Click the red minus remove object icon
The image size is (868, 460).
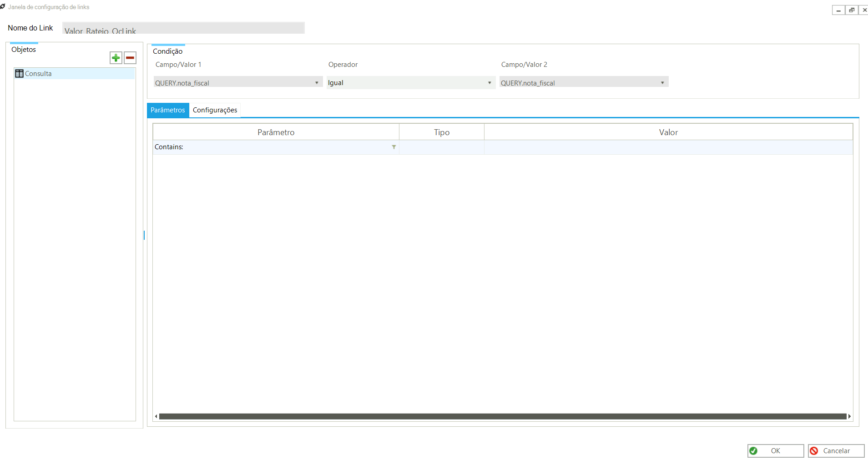pos(130,58)
